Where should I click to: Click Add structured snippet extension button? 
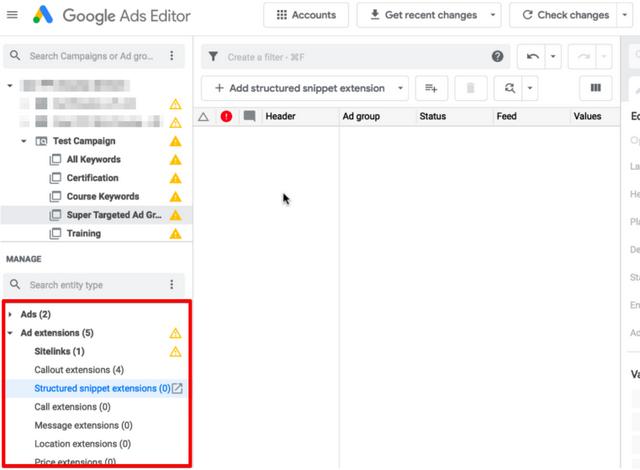[x=299, y=88]
